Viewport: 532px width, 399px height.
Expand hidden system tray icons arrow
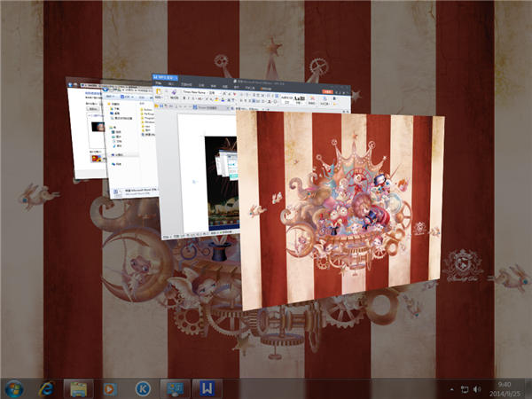450,389
